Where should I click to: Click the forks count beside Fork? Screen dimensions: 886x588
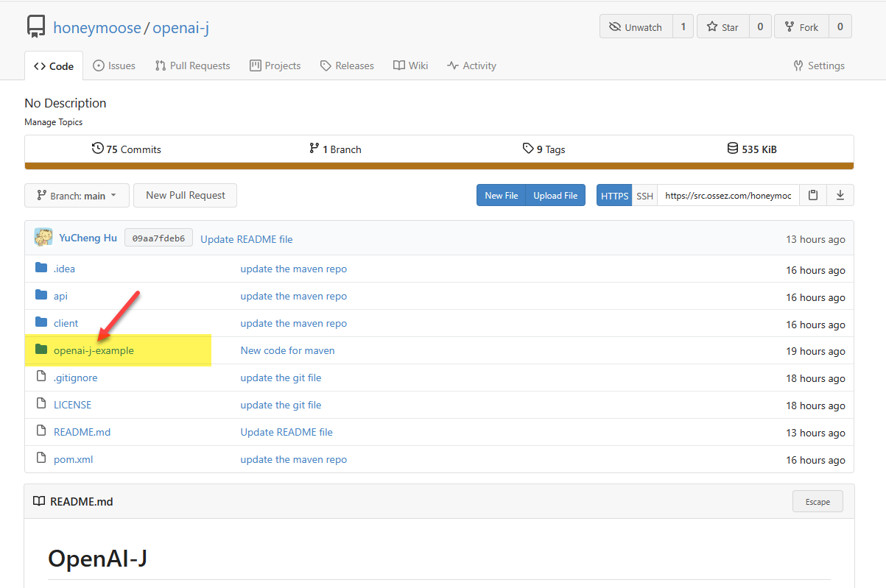[x=840, y=26]
